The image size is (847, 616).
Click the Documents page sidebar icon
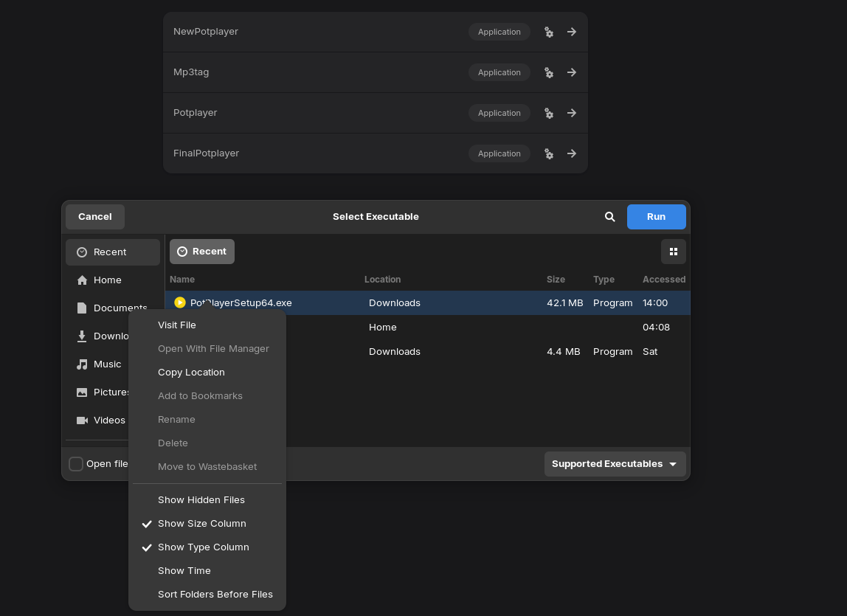[82, 308]
